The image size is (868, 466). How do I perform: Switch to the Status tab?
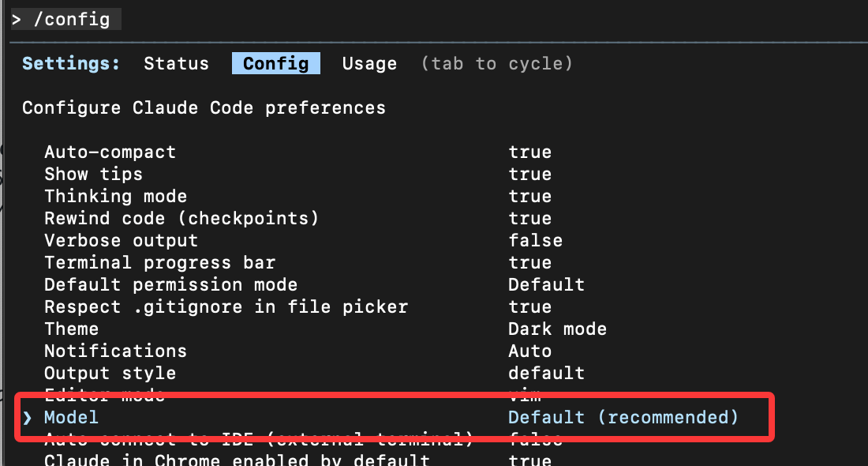tap(176, 63)
